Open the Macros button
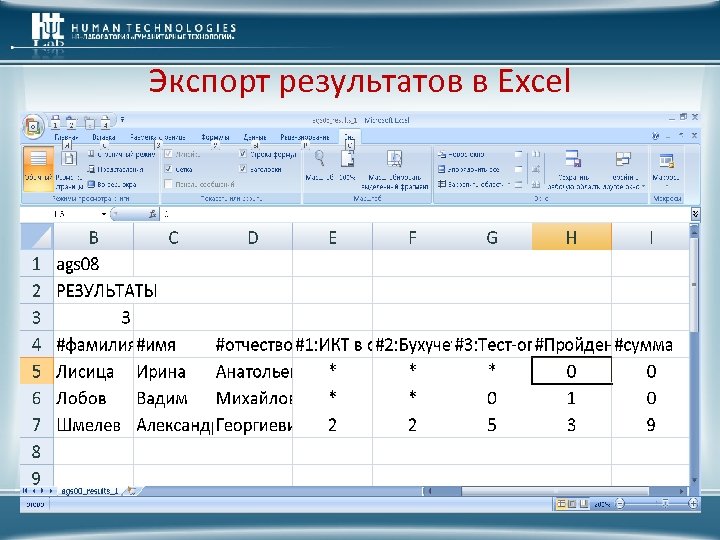 click(666, 169)
